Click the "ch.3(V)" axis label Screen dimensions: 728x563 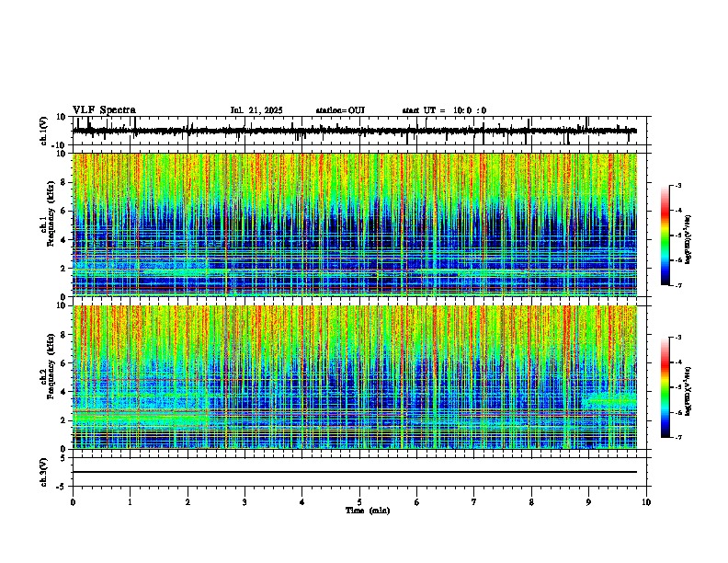(44, 472)
